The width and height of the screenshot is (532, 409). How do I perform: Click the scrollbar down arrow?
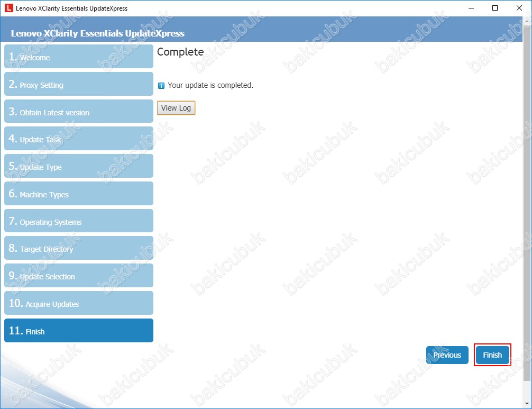click(527, 404)
